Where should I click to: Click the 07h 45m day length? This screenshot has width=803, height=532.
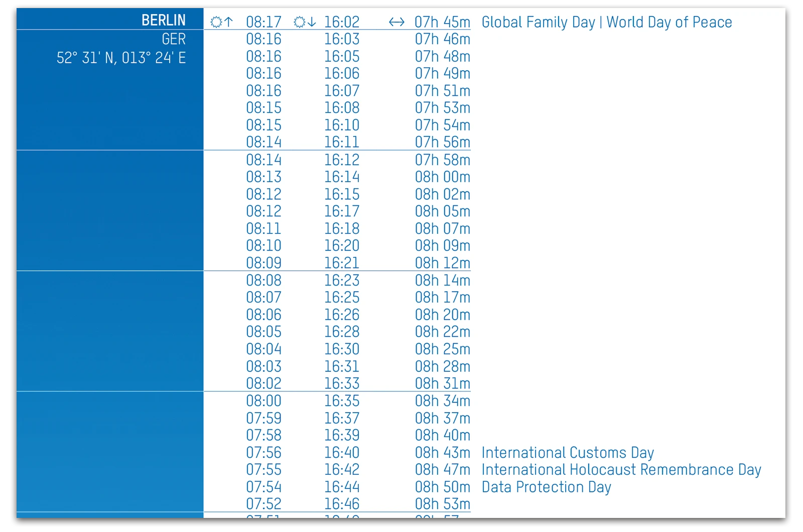(442, 22)
